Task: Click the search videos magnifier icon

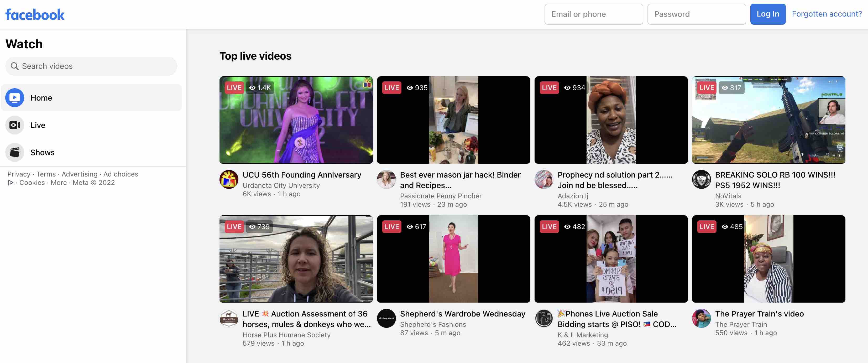Action: (x=14, y=66)
